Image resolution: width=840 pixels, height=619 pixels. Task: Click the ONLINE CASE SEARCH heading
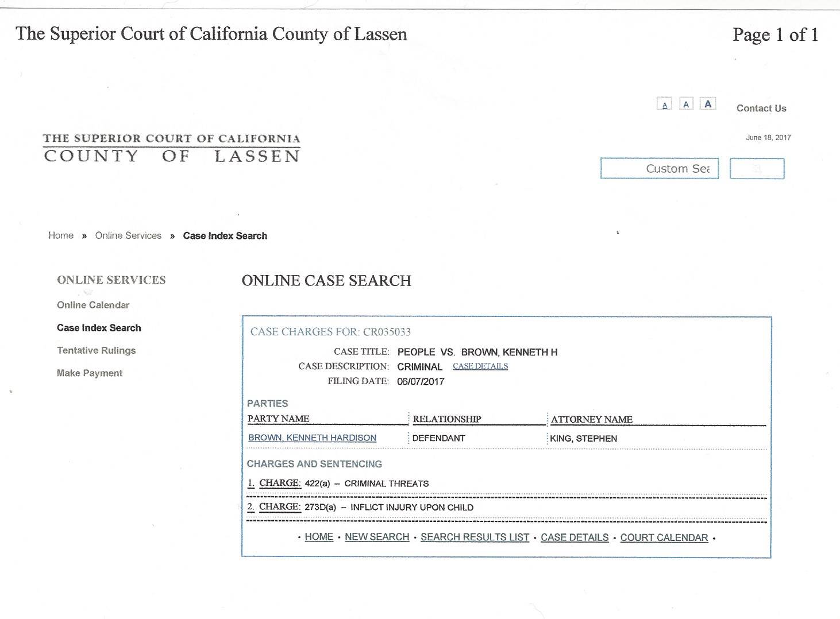point(326,281)
